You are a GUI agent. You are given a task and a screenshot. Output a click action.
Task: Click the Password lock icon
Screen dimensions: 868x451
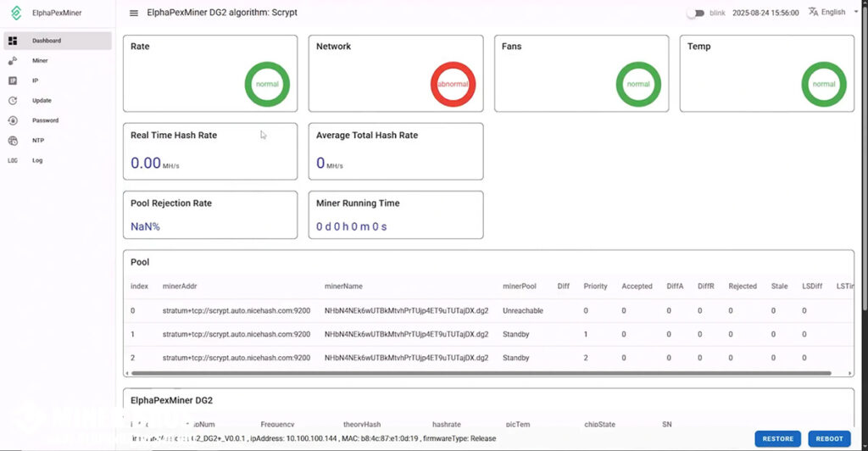(x=13, y=120)
